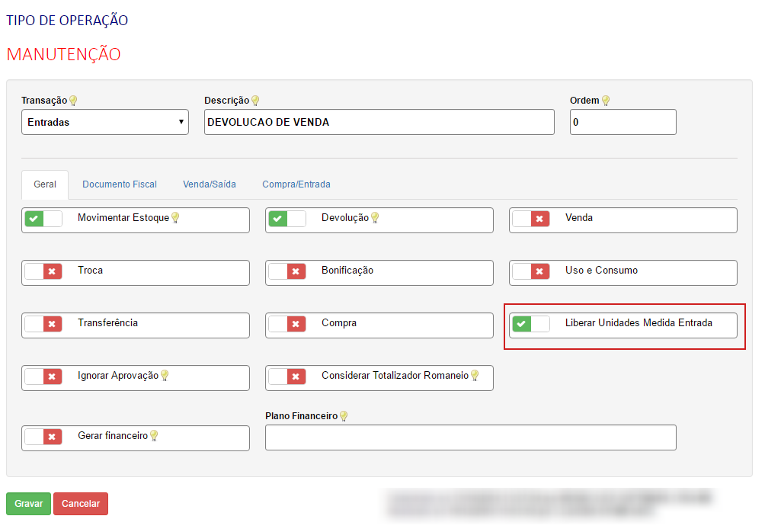
Task: Toggle the Compra switch on
Action: click(x=287, y=324)
